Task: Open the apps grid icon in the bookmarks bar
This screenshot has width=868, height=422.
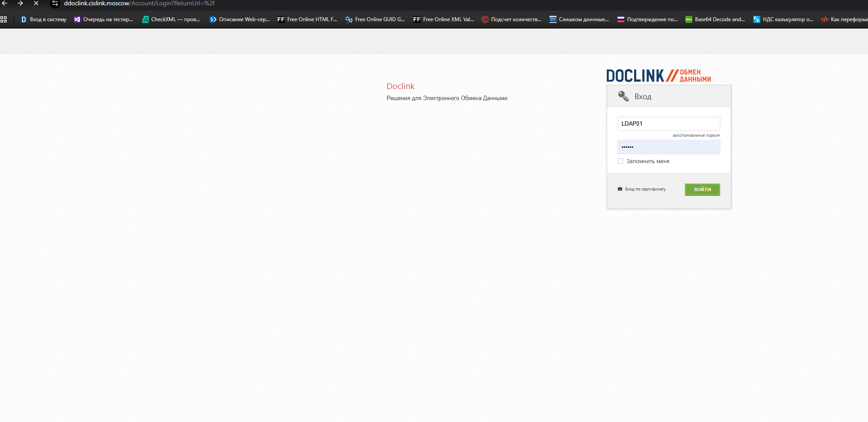Action: 4,19
